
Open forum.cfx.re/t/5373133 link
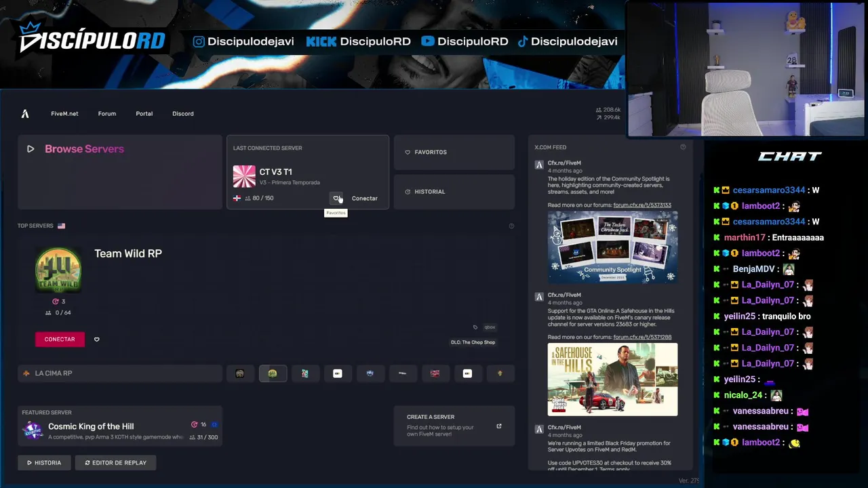(x=642, y=205)
